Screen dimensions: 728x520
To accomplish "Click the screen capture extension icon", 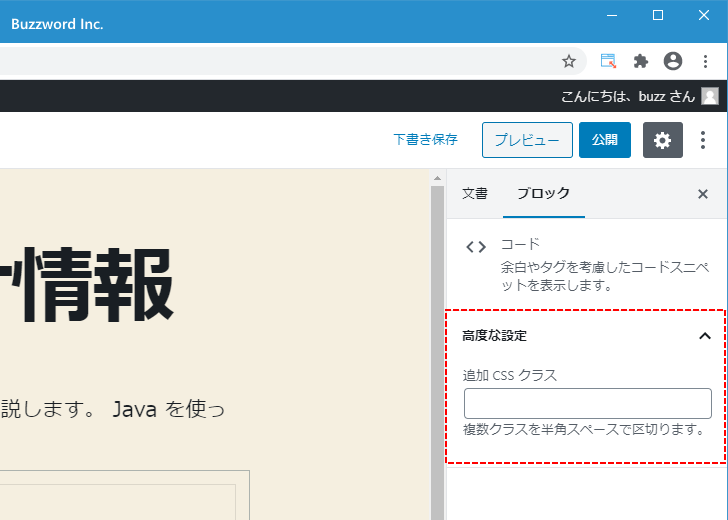I will click(x=608, y=61).
